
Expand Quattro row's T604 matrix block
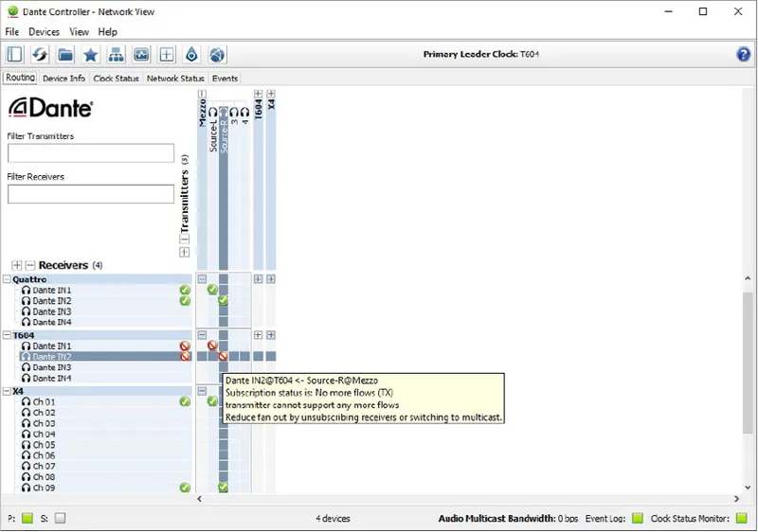pyautogui.click(x=258, y=279)
